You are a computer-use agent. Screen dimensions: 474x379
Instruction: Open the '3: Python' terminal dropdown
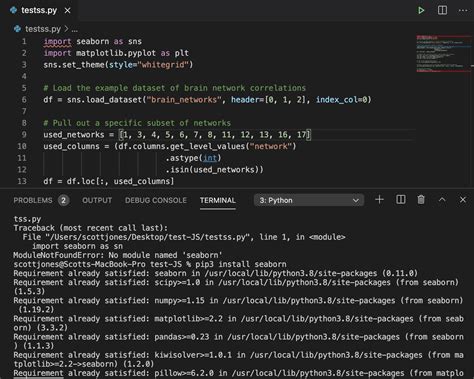(309, 200)
